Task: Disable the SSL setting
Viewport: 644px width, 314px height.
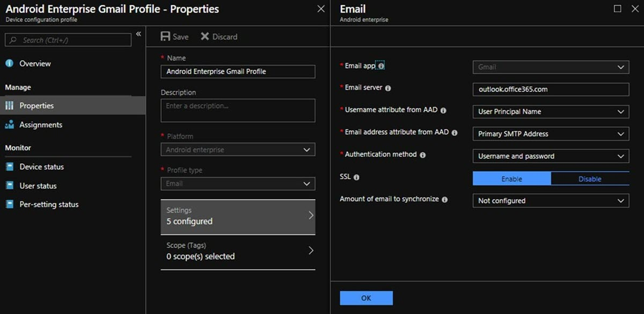Action: pos(590,179)
